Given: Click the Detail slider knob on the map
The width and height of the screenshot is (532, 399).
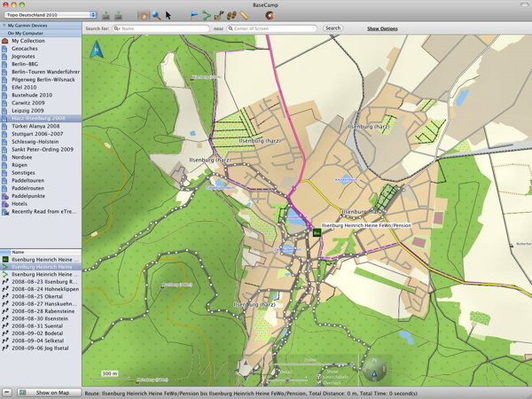Looking at the screenshot, I should coord(287,380).
